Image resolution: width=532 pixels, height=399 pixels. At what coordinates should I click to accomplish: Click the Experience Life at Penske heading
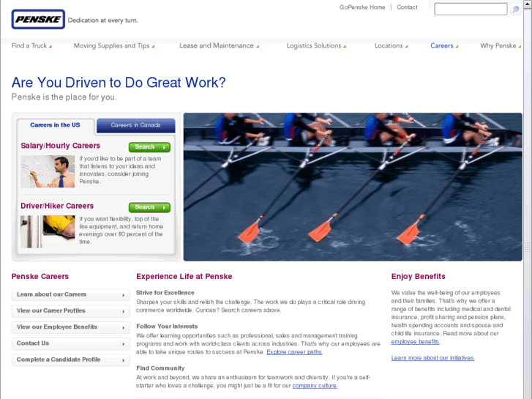point(184,277)
